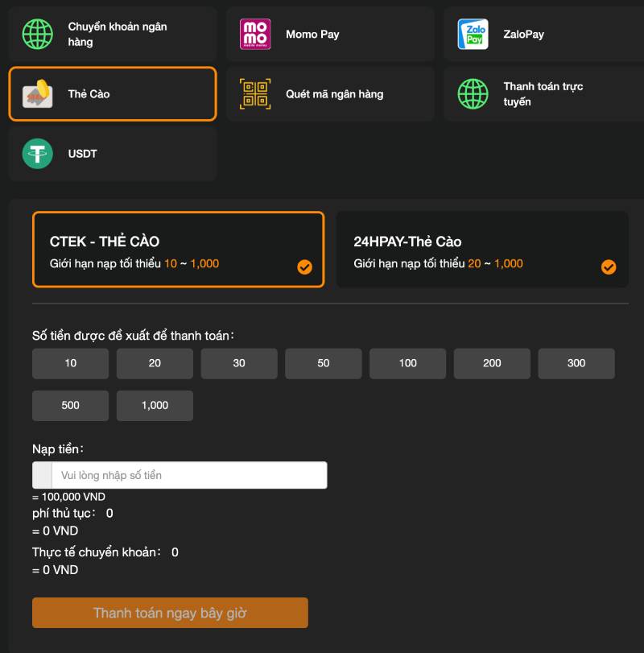Screen dimensions: 644x653
Task: Toggle the 24HPAY-Thẻ Cào checkmark
Action: coord(609,267)
